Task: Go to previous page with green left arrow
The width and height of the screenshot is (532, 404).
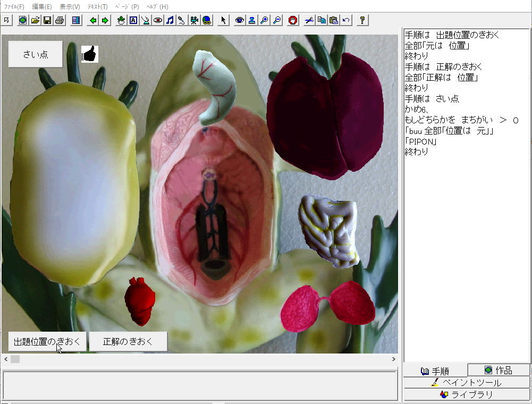Action: coord(93,20)
